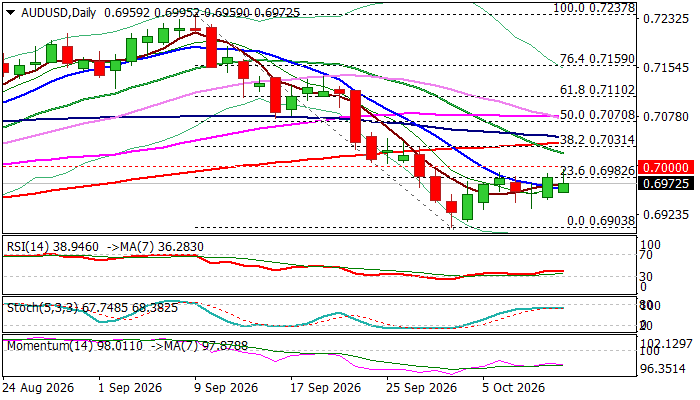Click the 9 Sep 2026 date label
Screen dimensions: 700x400
point(226,388)
